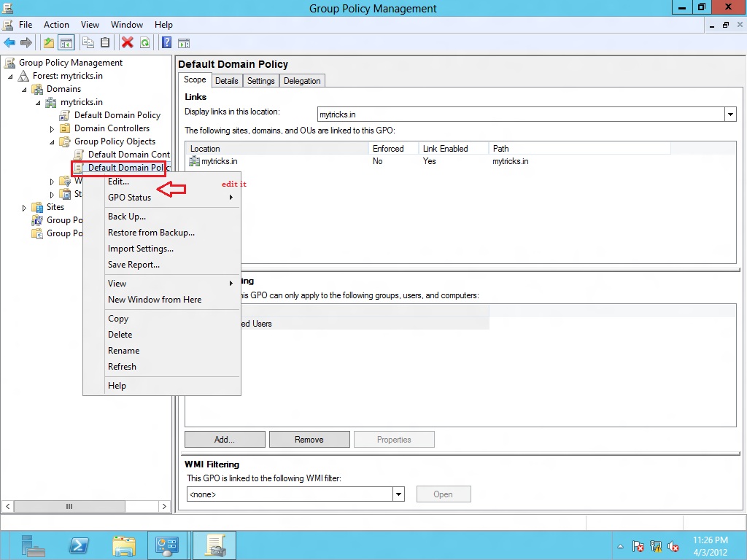Click the tree pane horizontal scrollbar right arrow
This screenshot has height=560, width=747.
pyautogui.click(x=164, y=507)
